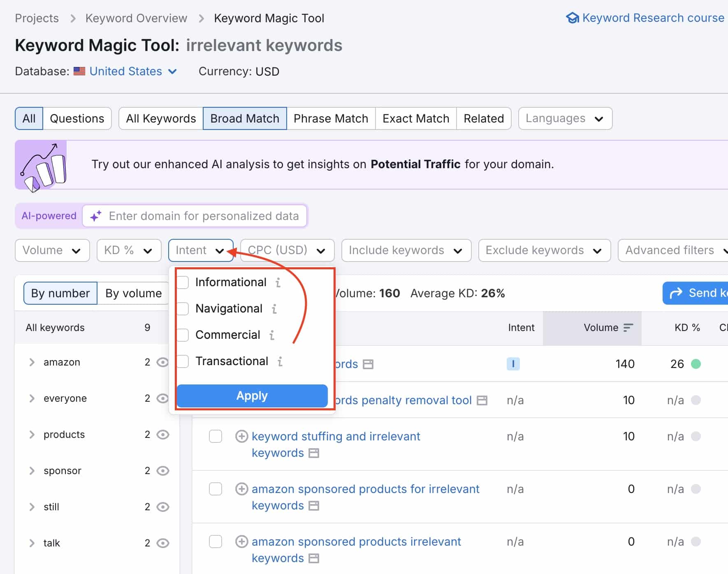This screenshot has height=574, width=728.
Task: Check the Transactional intent checkbox
Action: click(183, 361)
